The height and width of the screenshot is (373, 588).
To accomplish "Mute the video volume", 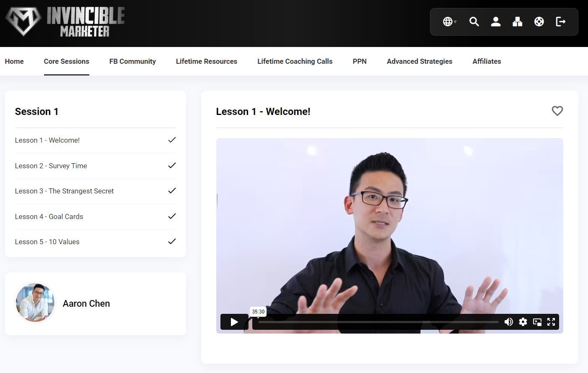I will pos(509,322).
